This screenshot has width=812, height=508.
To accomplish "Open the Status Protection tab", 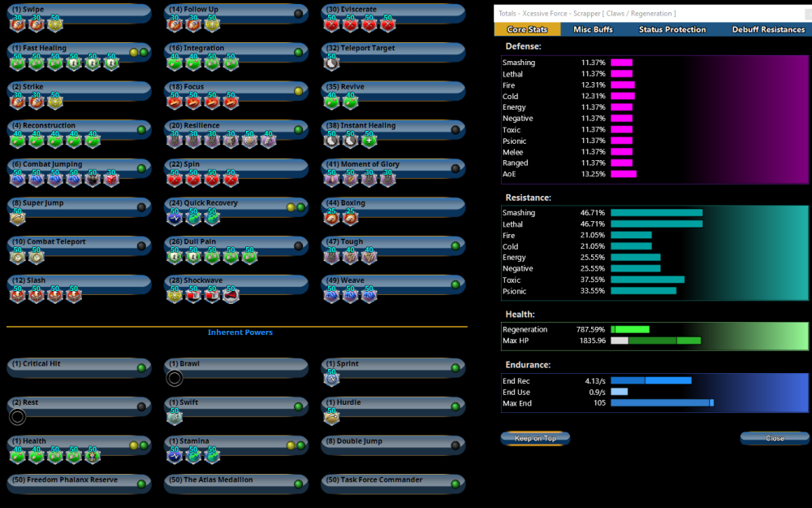I will pos(672,29).
